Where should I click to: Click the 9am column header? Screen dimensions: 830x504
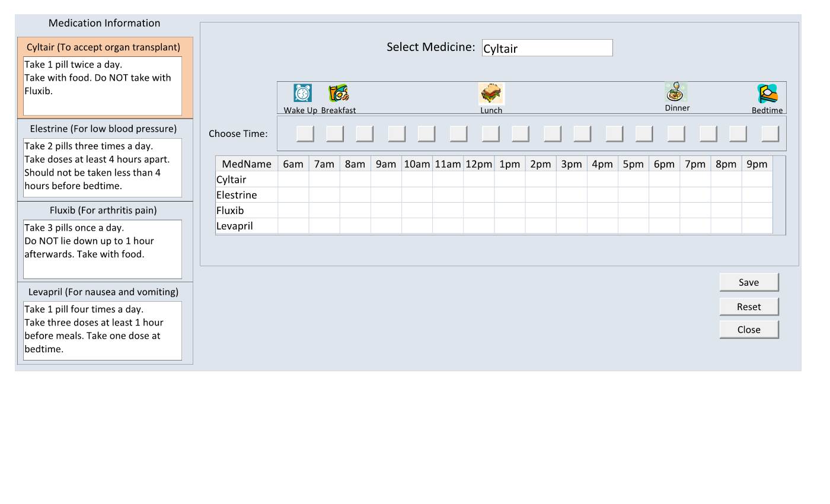pyautogui.click(x=386, y=164)
